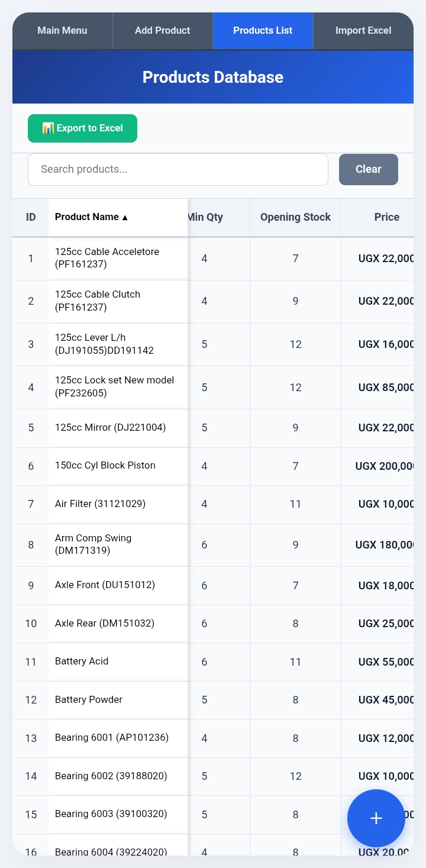Viewport: 426px width, 868px height.
Task: Click the Excel chart icon on Export button
Action: click(48, 128)
